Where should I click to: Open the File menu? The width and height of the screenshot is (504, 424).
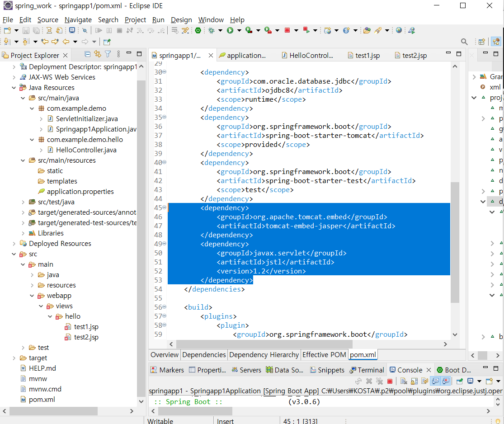(8, 20)
